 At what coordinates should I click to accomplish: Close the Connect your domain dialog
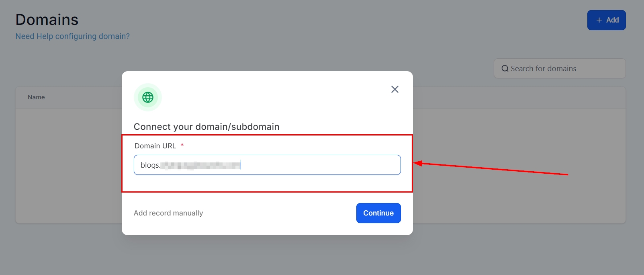[x=395, y=89]
